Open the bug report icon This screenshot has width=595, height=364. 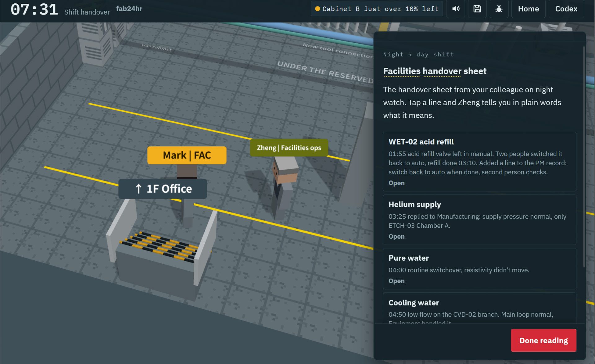point(499,9)
